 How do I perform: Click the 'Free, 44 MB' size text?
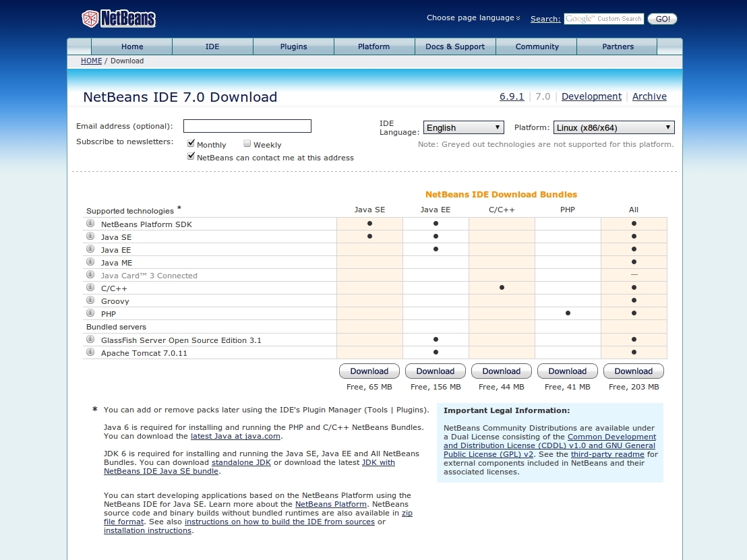coord(501,387)
